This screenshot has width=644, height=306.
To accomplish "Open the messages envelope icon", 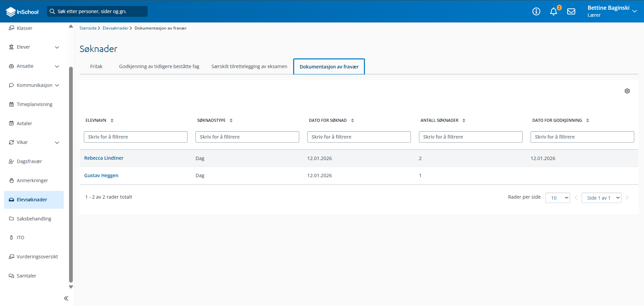I will pos(571,11).
